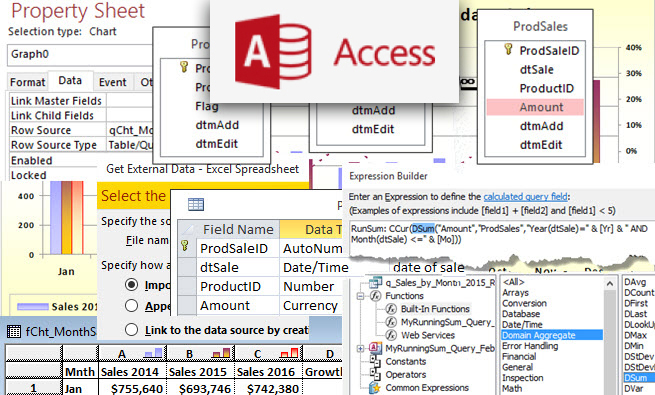
Task: Click the red Access logo
Action: point(273,52)
